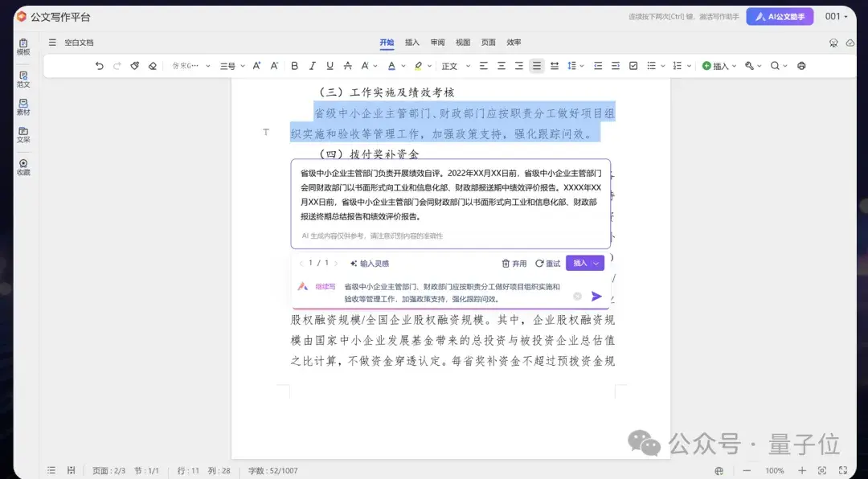Open 素材 materials panel in sidebar
The image size is (868, 479).
[x=23, y=107]
